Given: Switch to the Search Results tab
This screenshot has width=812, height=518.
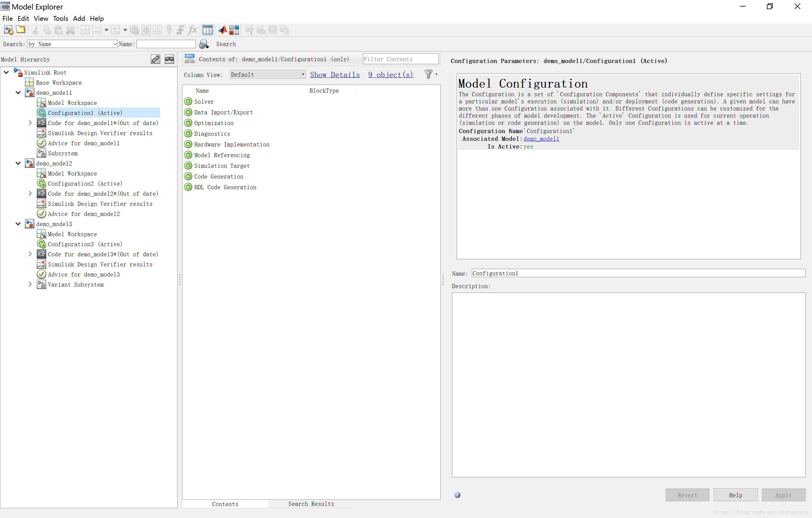Looking at the screenshot, I should click(311, 503).
